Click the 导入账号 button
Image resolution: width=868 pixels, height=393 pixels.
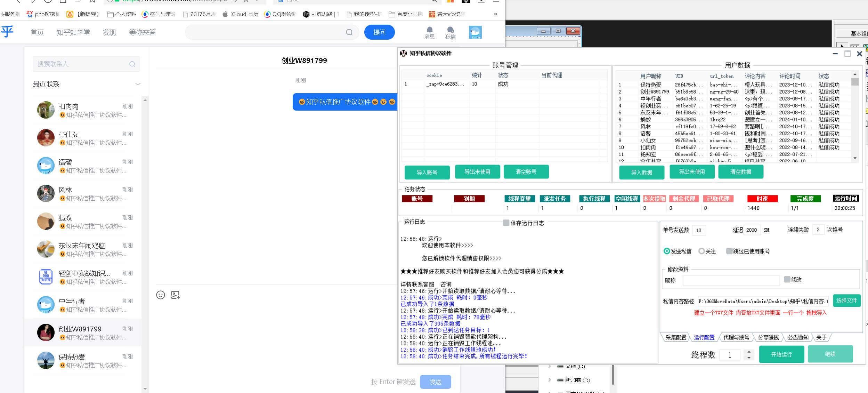coord(427,172)
